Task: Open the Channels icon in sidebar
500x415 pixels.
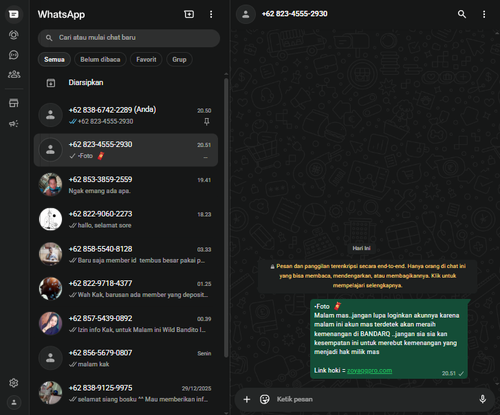Action: click(x=14, y=55)
